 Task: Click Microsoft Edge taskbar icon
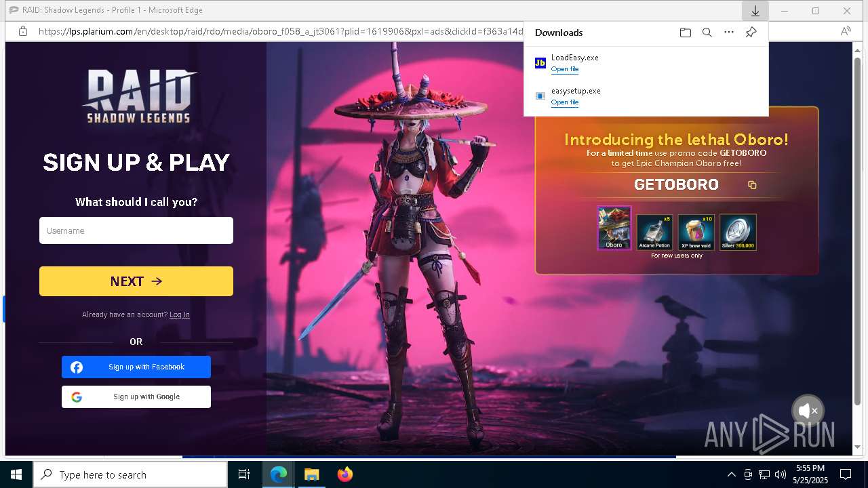[x=279, y=474]
